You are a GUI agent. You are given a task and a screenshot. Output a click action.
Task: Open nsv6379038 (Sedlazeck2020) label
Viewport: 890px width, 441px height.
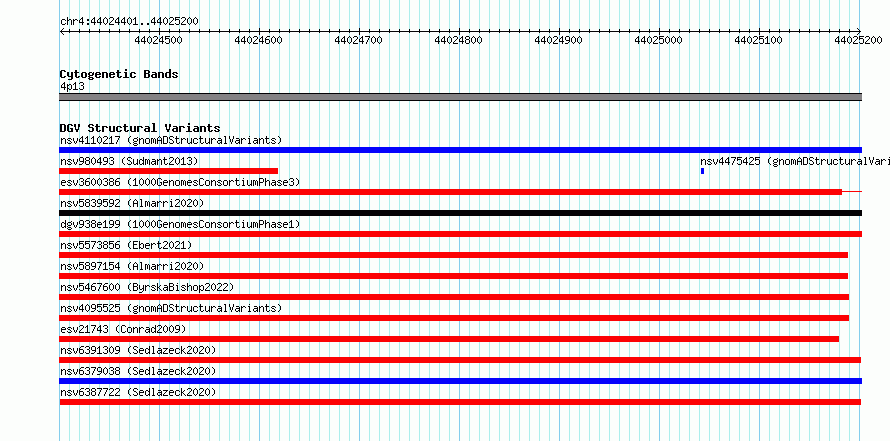coord(138,371)
